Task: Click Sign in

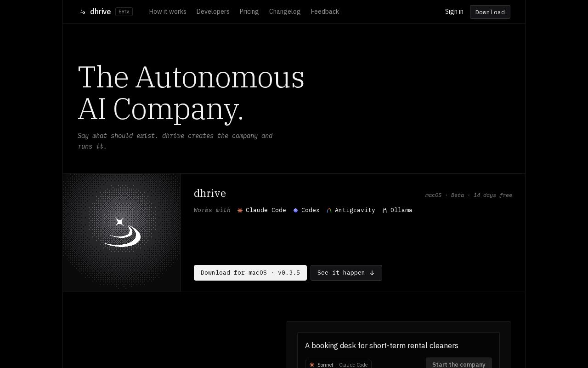Action: 454,11
